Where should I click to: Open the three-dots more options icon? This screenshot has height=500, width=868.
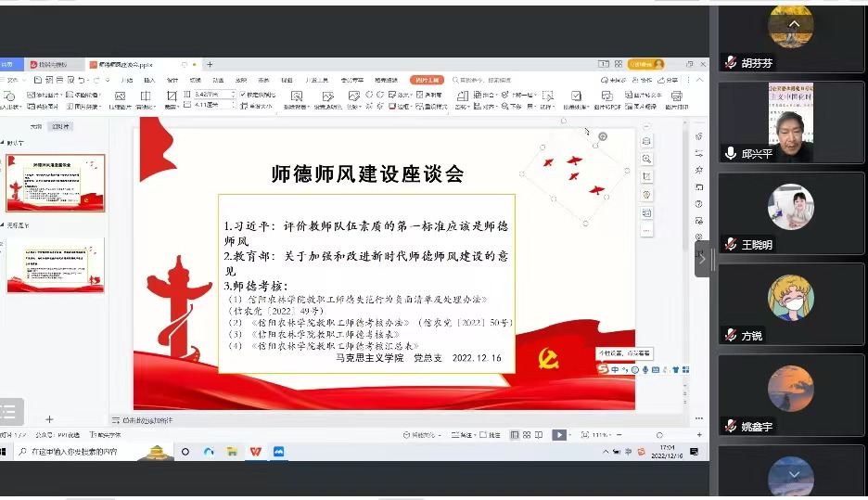pos(646,230)
